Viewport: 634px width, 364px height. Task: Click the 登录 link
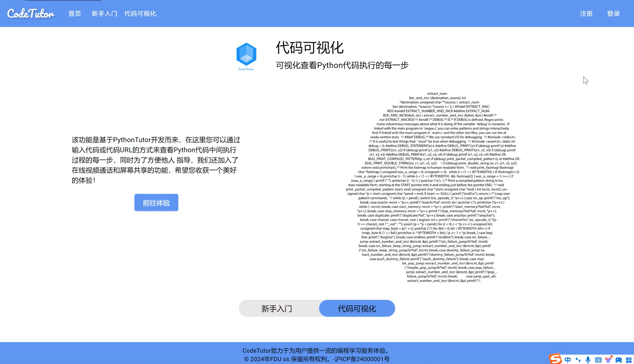pos(613,13)
